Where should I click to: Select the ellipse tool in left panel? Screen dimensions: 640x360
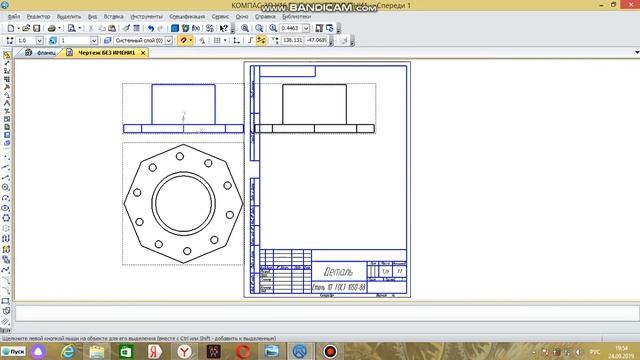point(5,208)
